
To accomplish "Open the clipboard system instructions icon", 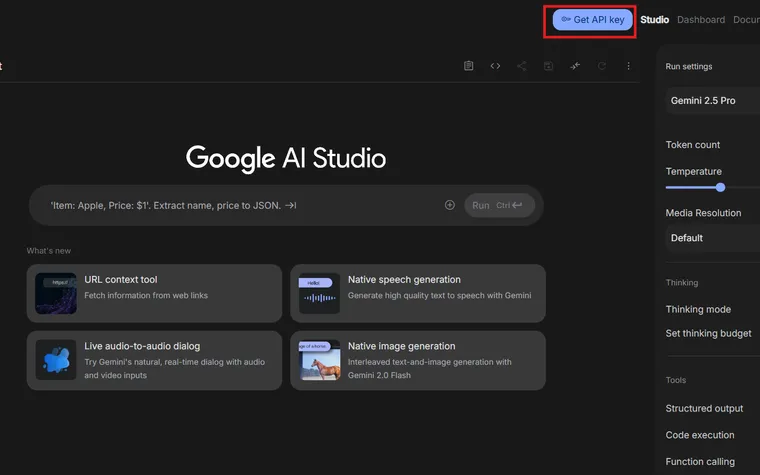I will (x=468, y=66).
